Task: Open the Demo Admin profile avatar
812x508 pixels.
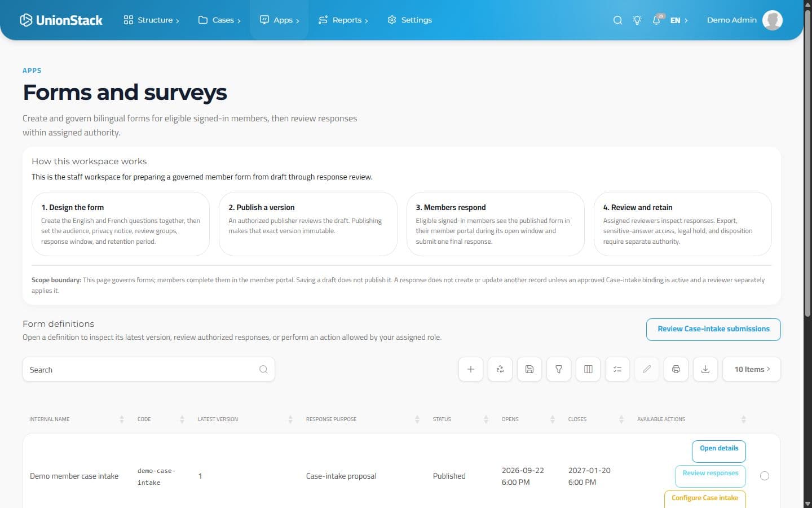Action: coord(773,20)
